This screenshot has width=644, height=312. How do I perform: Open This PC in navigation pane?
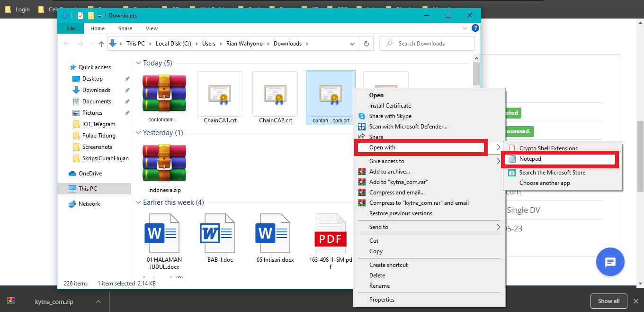coord(88,189)
